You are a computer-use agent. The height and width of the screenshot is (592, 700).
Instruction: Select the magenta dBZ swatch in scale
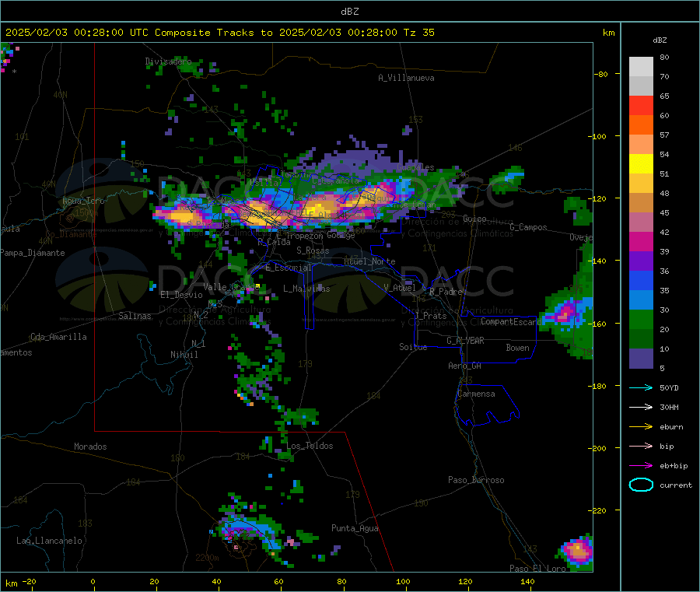click(641, 241)
